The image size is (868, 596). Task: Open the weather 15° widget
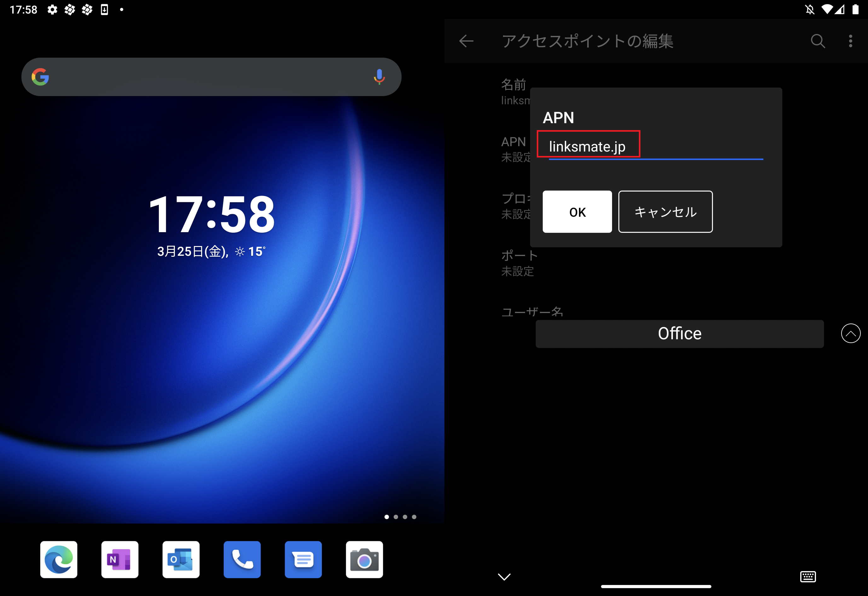(x=250, y=252)
